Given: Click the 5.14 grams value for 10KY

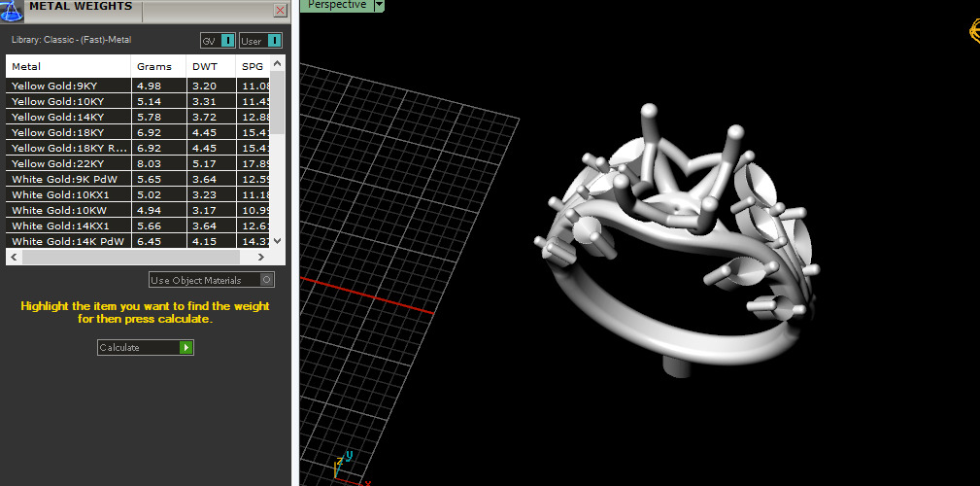Looking at the screenshot, I should click(149, 101).
